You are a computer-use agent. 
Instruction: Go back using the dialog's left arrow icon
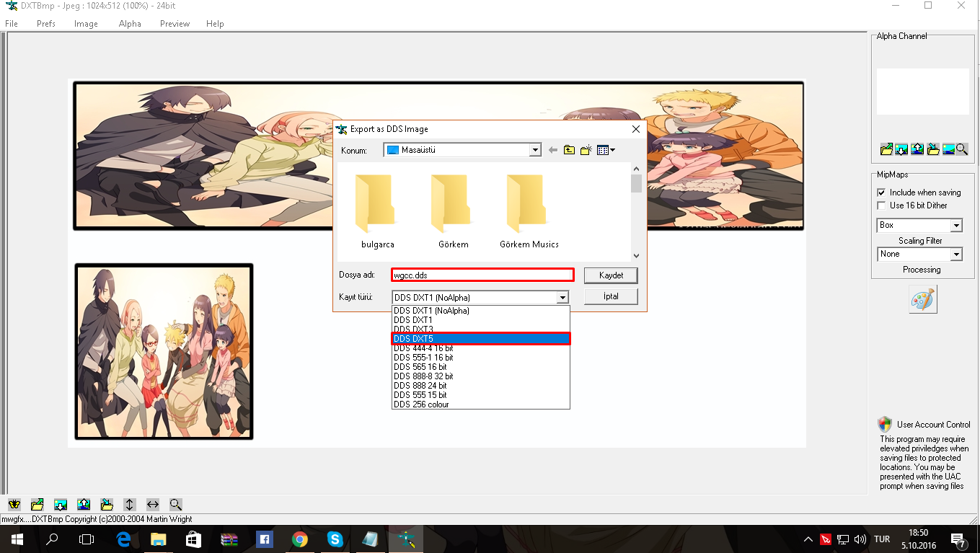point(553,150)
